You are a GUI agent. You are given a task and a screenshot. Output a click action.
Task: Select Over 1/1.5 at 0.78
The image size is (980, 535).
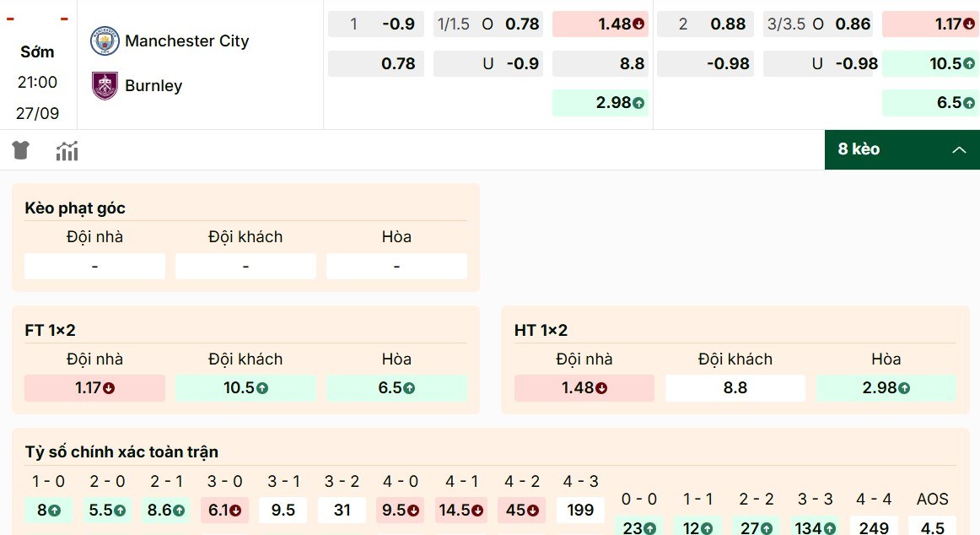(x=488, y=24)
